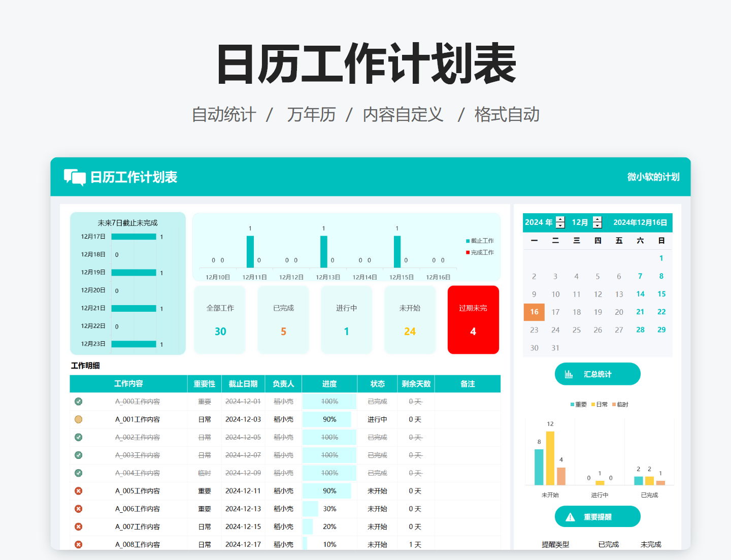Viewport: 731px width, 560px height.
Task: Click the red 完成工作 legend swatch
Action: click(x=468, y=252)
